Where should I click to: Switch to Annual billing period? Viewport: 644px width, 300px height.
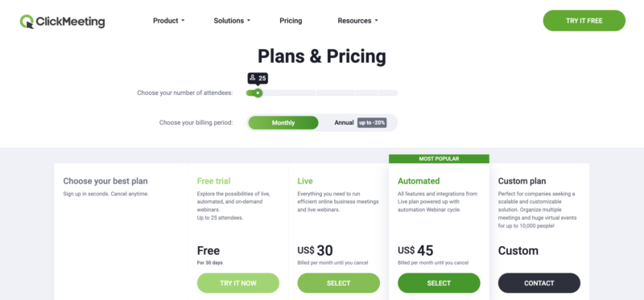tap(344, 123)
